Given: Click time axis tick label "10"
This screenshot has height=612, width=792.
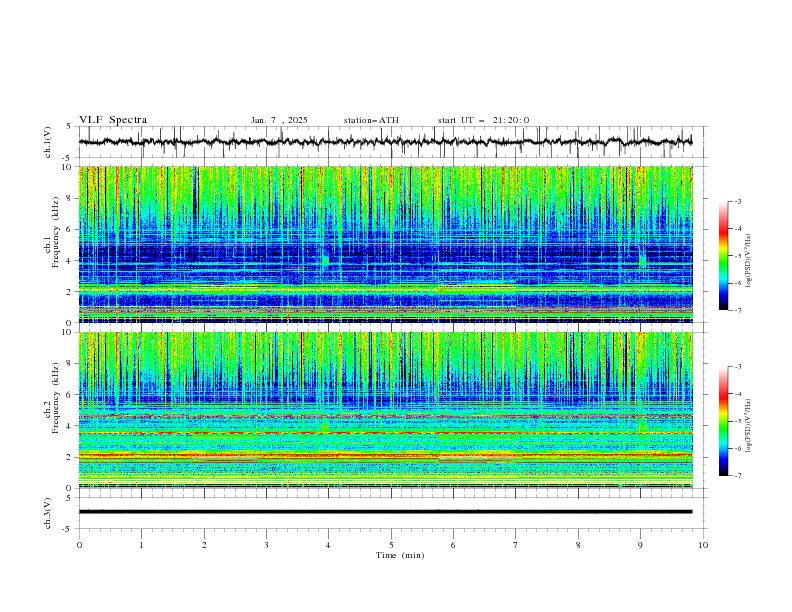Looking at the screenshot, I should pyautogui.click(x=703, y=545).
